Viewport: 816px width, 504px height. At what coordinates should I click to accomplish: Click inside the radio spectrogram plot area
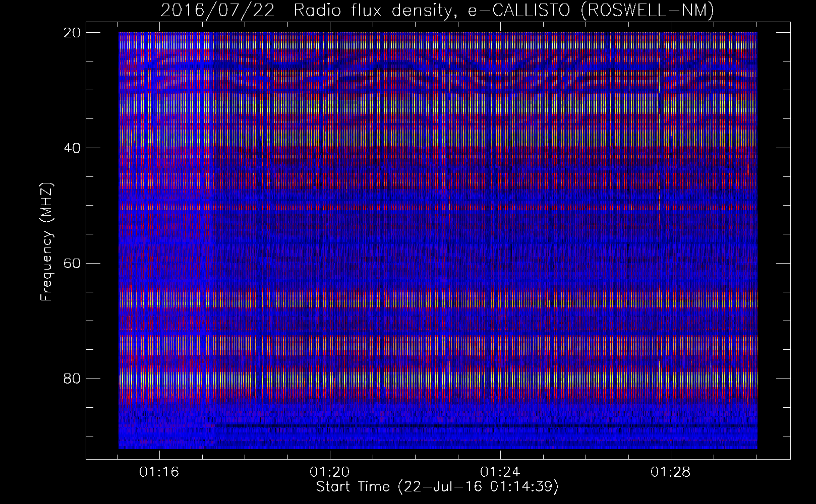(438, 240)
